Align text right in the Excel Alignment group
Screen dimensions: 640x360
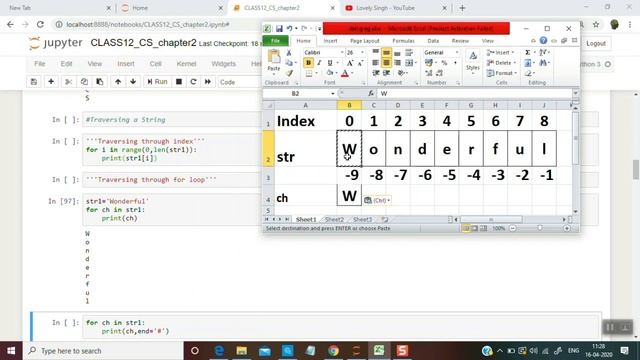[x=397, y=63]
